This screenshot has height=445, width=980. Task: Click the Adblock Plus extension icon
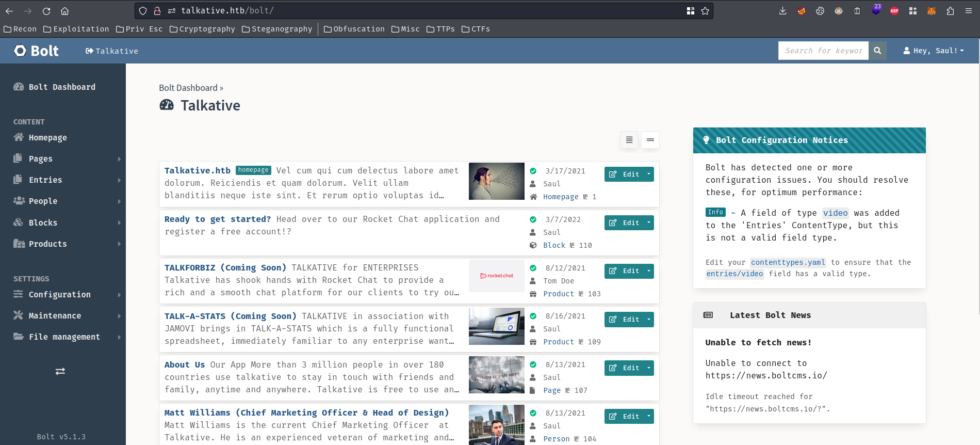click(894, 11)
